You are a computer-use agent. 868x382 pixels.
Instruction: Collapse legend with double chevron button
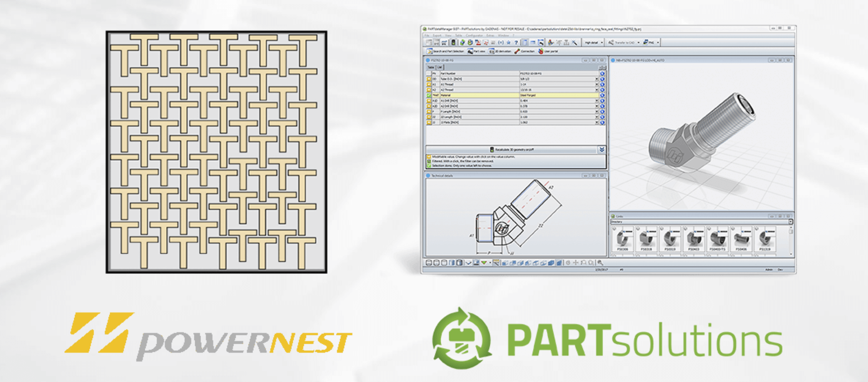tap(601, 149)
